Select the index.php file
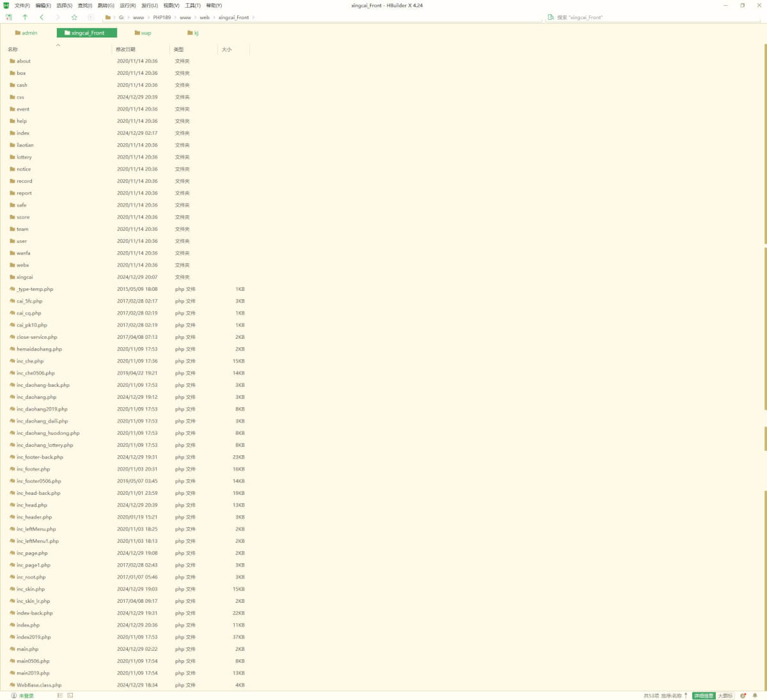The width and height of the screenshot is (767, 700). [x=28, y=625]
